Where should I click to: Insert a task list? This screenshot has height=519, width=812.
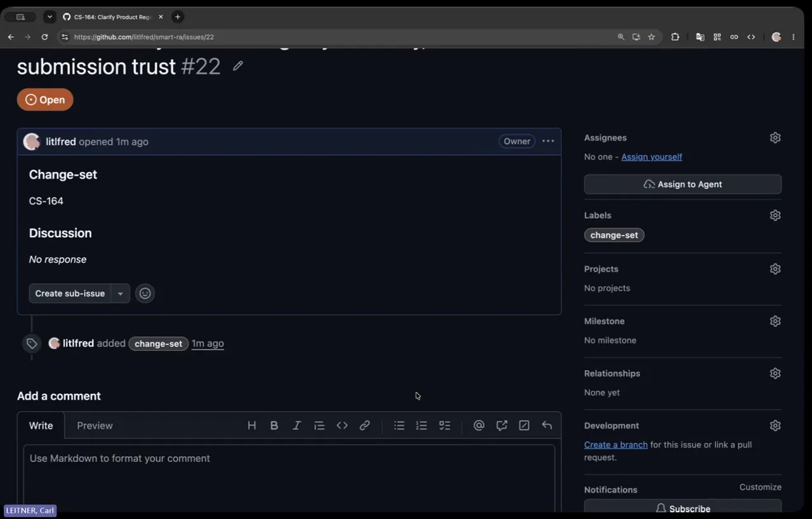click(445, 426)
